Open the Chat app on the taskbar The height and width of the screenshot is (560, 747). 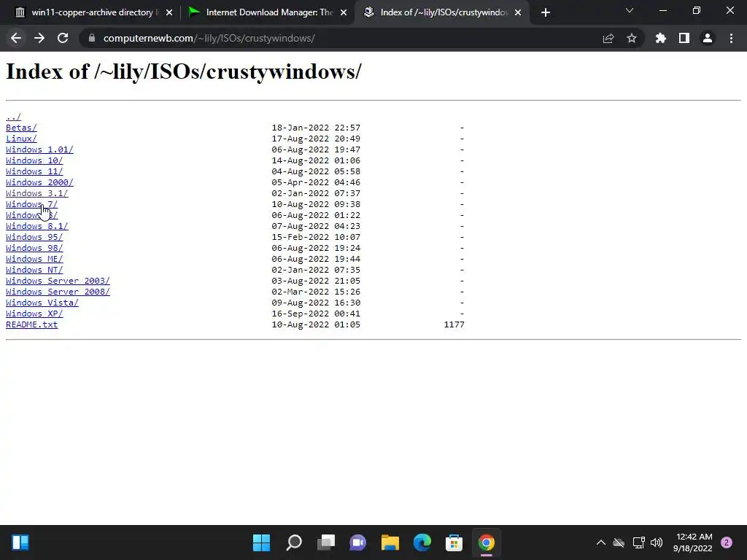[x=357, y=542]
